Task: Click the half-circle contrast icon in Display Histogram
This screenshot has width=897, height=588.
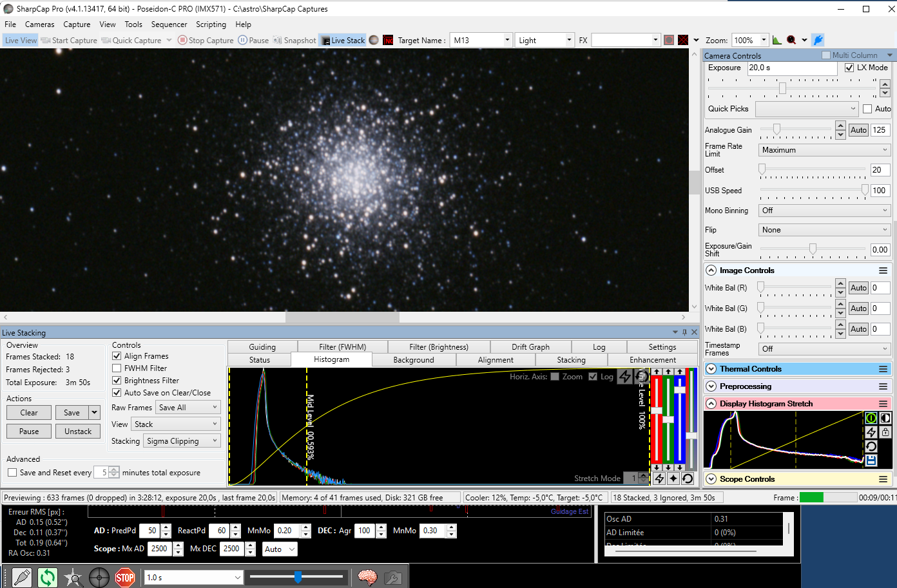Action: [885, 418]
